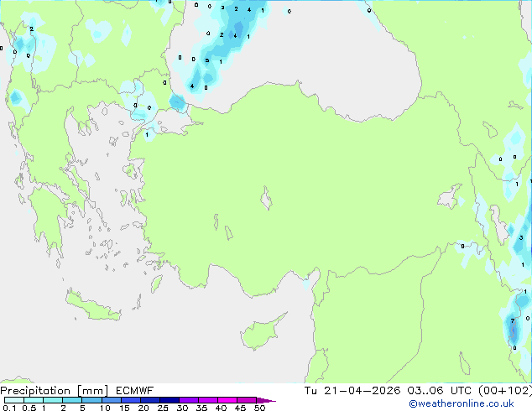Click the legend label '0.1'
Image resolution: width=532 pixels, height=411 pixels.
click(9, 408)
